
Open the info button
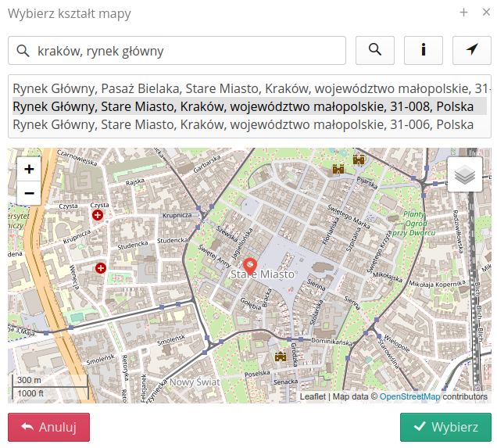tap(424, 50)
